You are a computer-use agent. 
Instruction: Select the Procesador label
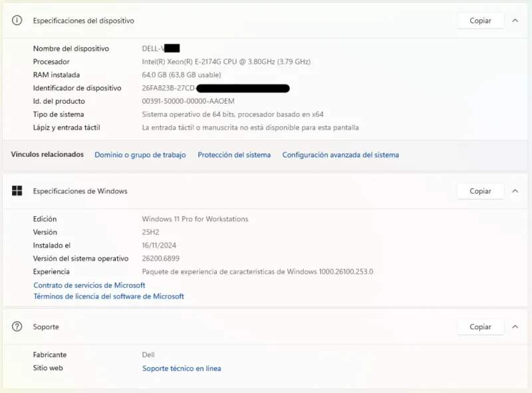(x=51, y=62)
